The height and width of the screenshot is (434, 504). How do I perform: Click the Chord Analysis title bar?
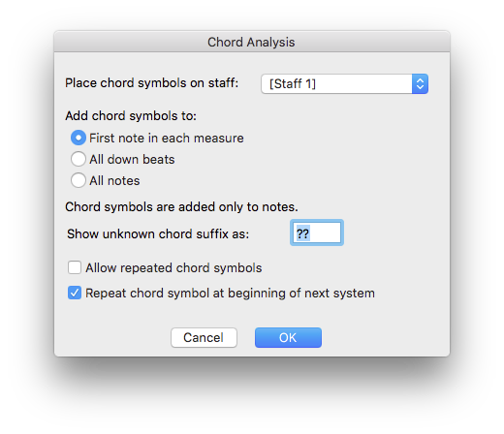252,42
